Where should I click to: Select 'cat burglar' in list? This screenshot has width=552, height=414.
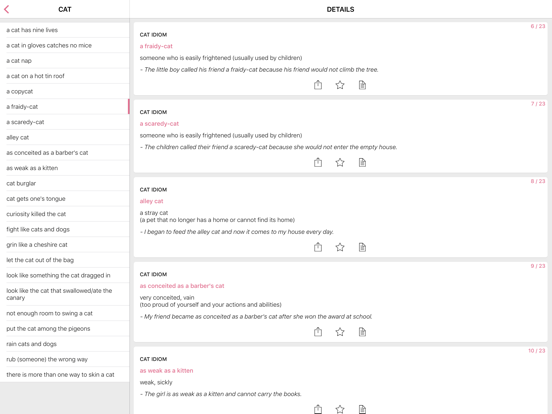tap(65, 183)
